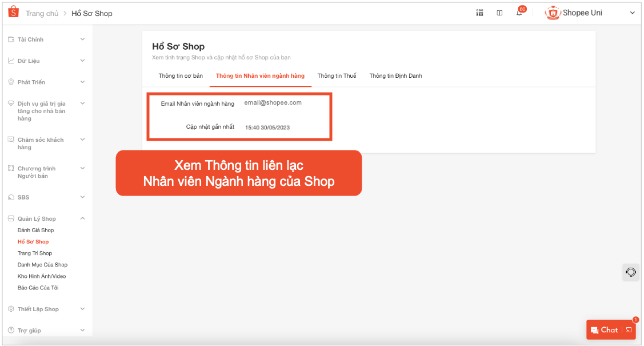The image size is (644, 346).
Task: Open the apps grid icon in the top bar
Action: (x=479, y=12)
